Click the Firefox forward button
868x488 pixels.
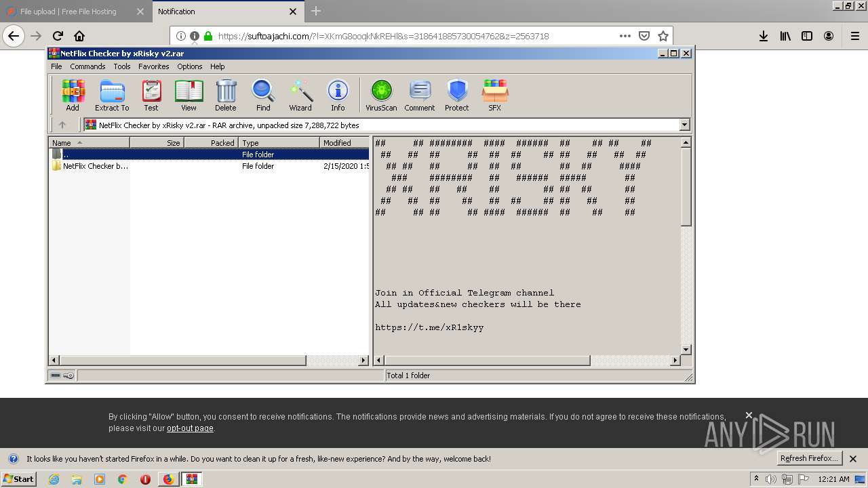tap(36, 36)
